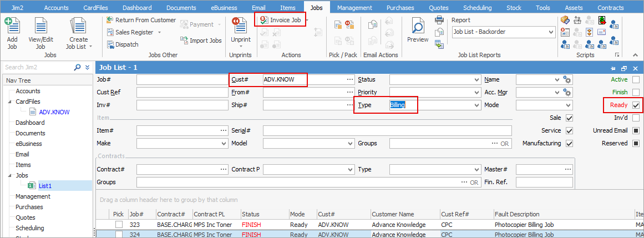Pin the Job List panel
644x238 pixels.
[613, 68]
